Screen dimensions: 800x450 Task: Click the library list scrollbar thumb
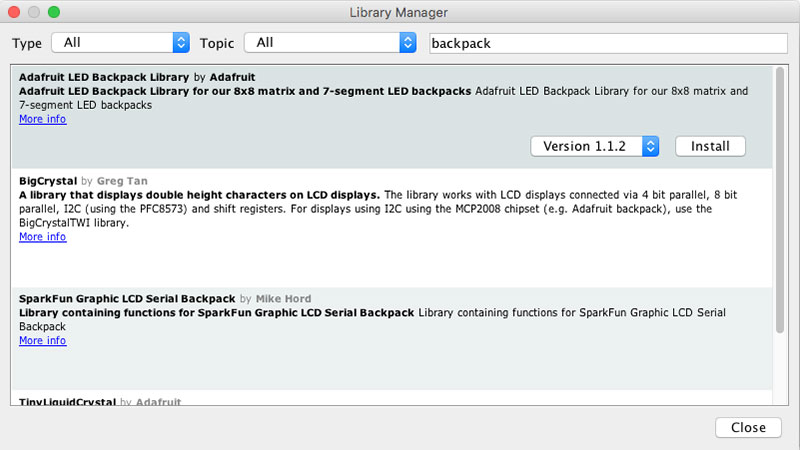click(779, 200)
